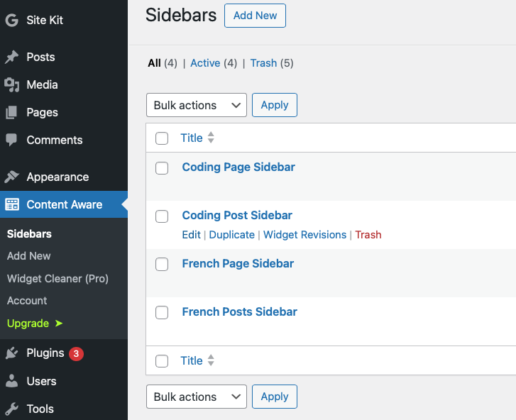
Task: Toggle the select-all checkbox in table header
Action: 162,138
